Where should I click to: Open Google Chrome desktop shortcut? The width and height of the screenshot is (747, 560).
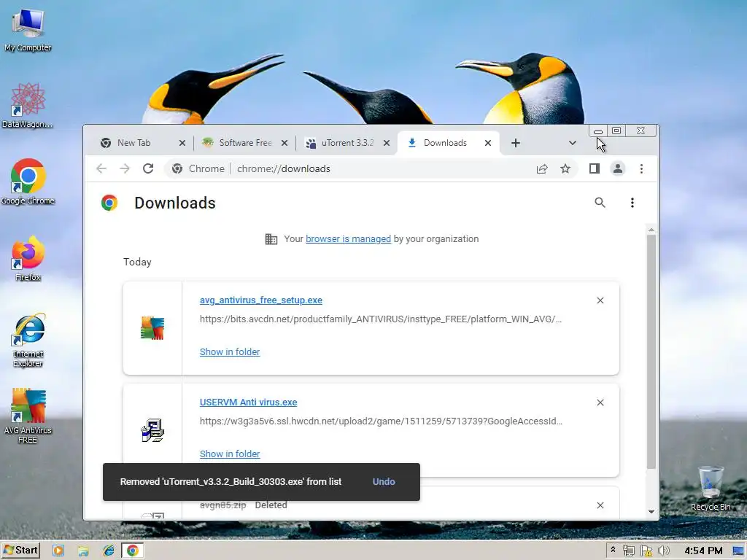(x=28, y=182)
